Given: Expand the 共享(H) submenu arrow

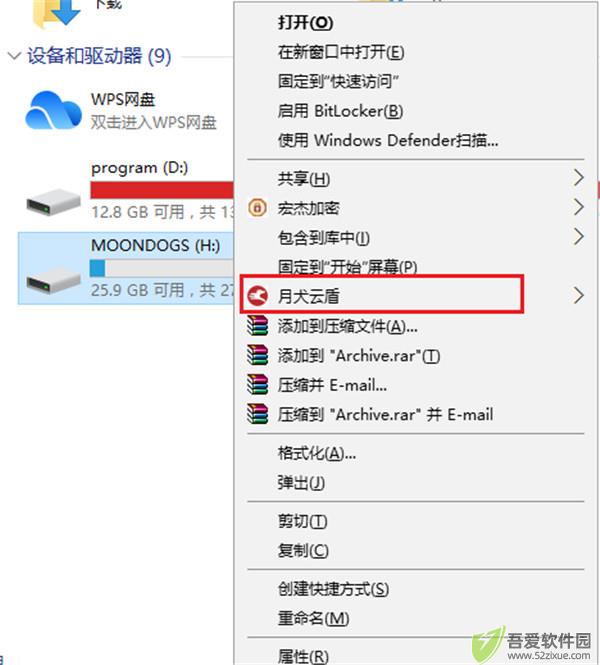Looking at the screenshot, I should pyautogui.click(x=579, y=178).
